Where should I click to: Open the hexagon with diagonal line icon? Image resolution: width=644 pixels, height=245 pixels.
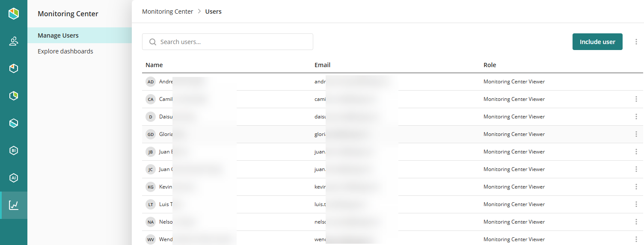[14, 123]
